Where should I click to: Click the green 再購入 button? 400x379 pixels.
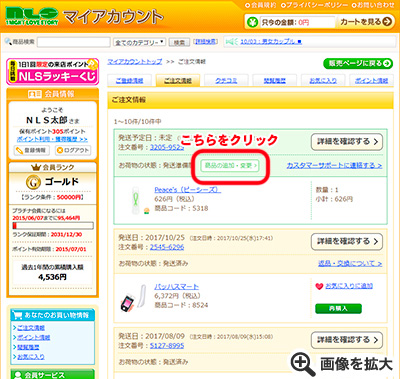(x=338, y=308)
